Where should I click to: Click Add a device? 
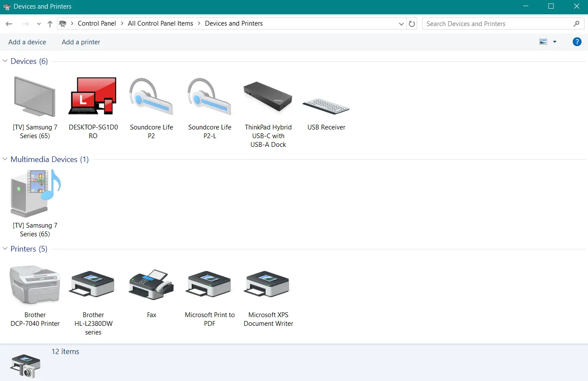pos(27,42)
